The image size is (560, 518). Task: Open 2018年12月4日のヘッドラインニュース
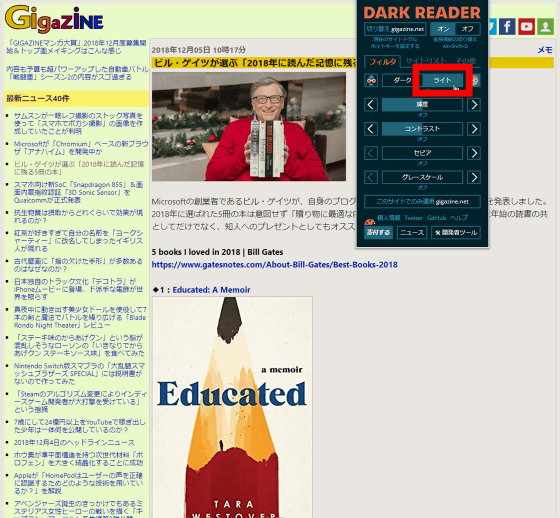[74, 442]
